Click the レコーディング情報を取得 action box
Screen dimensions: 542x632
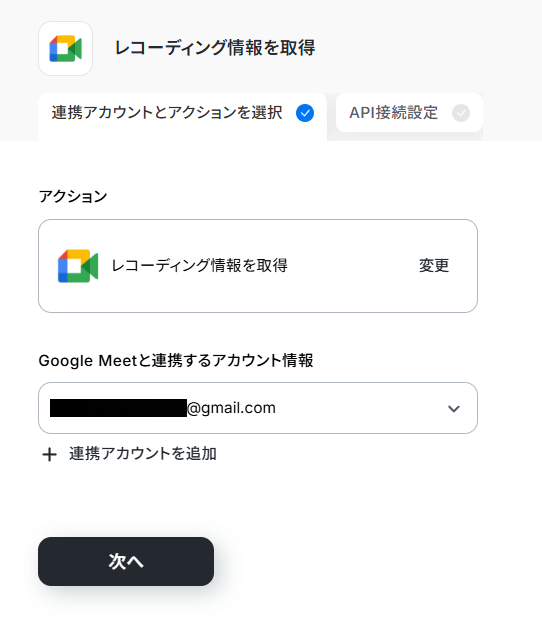[x=258, y=266]
